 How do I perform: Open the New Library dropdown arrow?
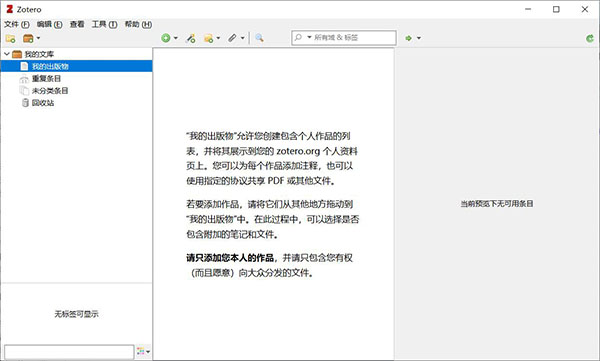click(38, 38)
